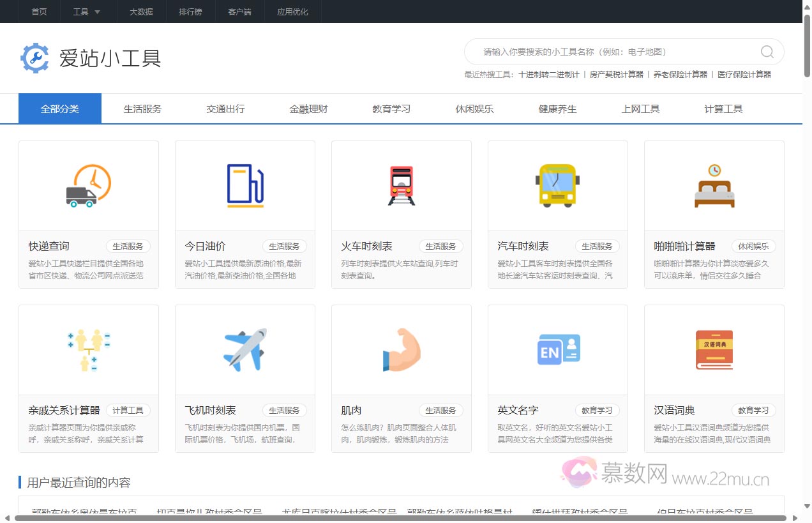The image size is (812, 523).
Task: Click the yellow bus icon for 汽车时刻表
Action: (x=557, y=185)
